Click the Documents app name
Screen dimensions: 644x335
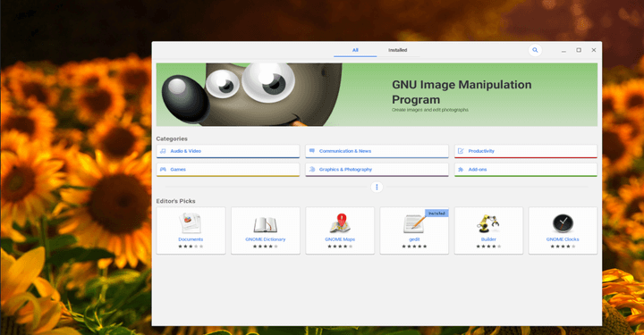[x=191, y=239]
